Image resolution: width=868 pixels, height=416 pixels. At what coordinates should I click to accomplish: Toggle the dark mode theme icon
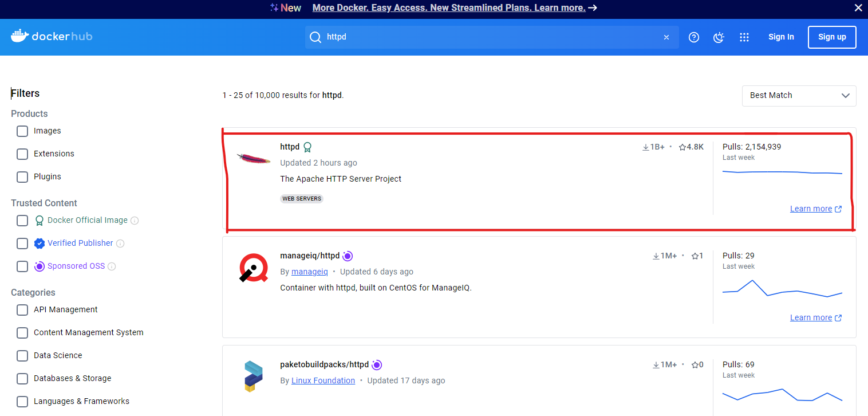(719, 37)
